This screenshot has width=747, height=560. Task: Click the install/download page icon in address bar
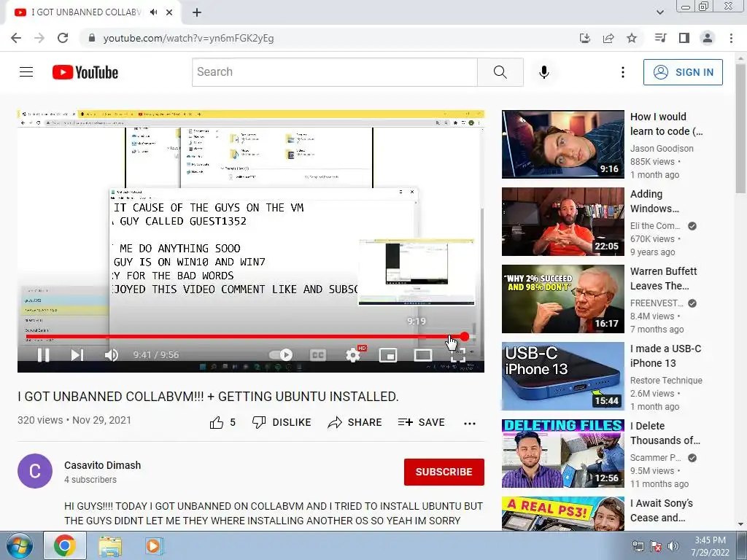584,38
